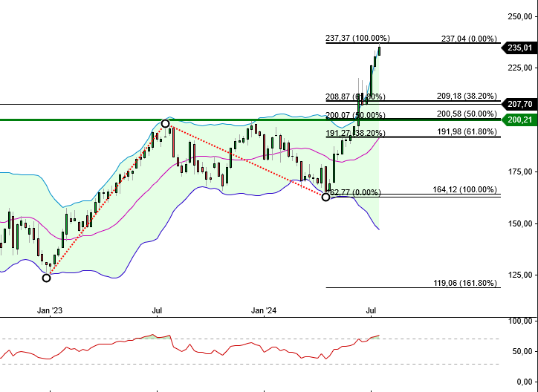Click the black 207,70 price tag
538x392 pixels.
click(x=519, y=104)
